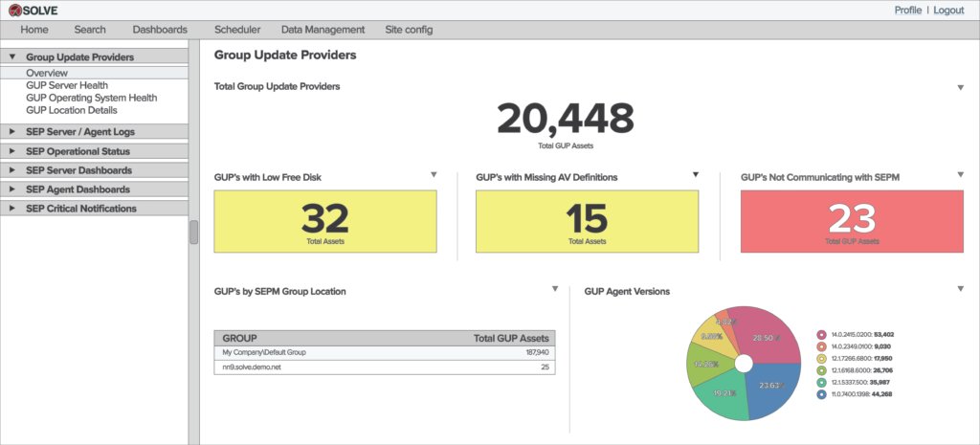Log out using the Logout link
This screenshot has width=980, height=445.
[948, 10]
